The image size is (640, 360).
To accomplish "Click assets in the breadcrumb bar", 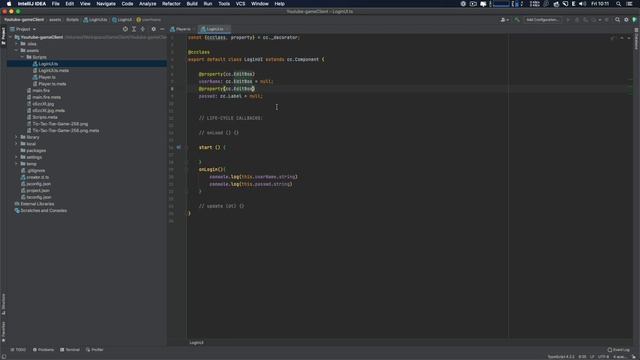I will pyautogui.click(x=55, y=20).
